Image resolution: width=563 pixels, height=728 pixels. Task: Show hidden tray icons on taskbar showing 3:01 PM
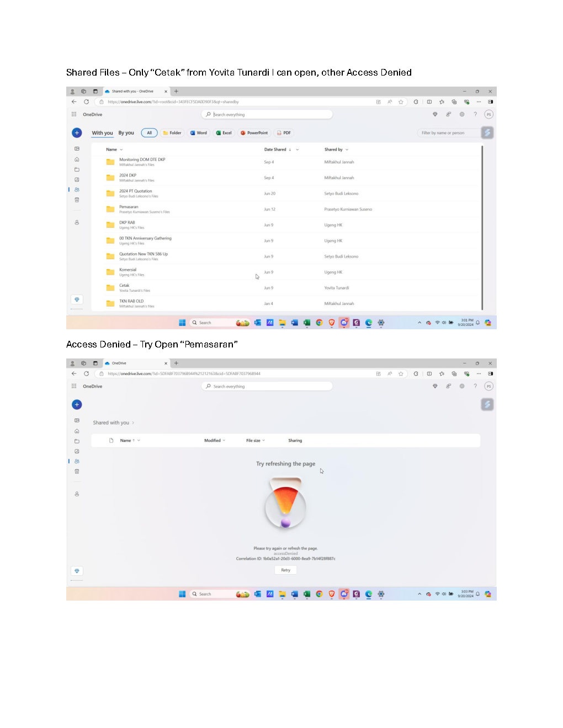[x=419, y=323]
